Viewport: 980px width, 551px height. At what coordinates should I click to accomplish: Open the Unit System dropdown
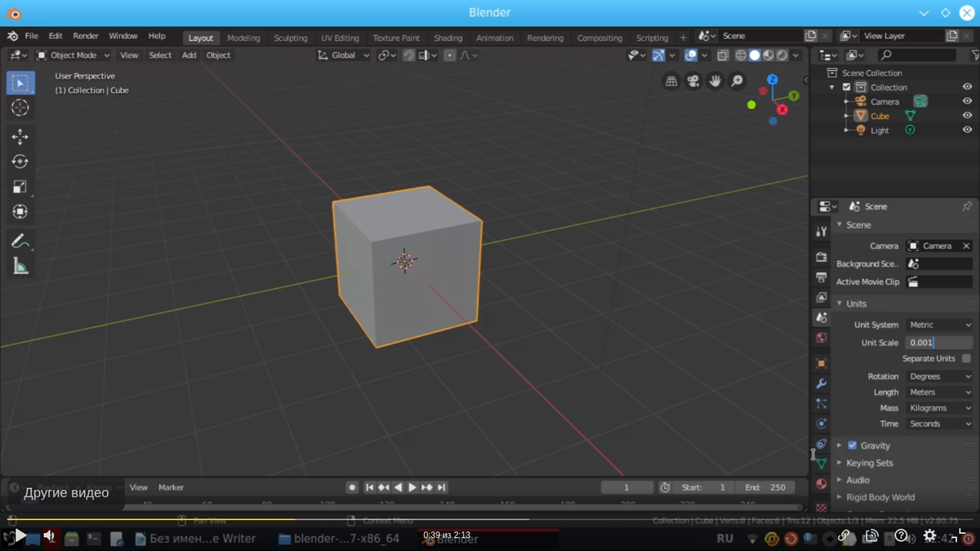[939, 325]
